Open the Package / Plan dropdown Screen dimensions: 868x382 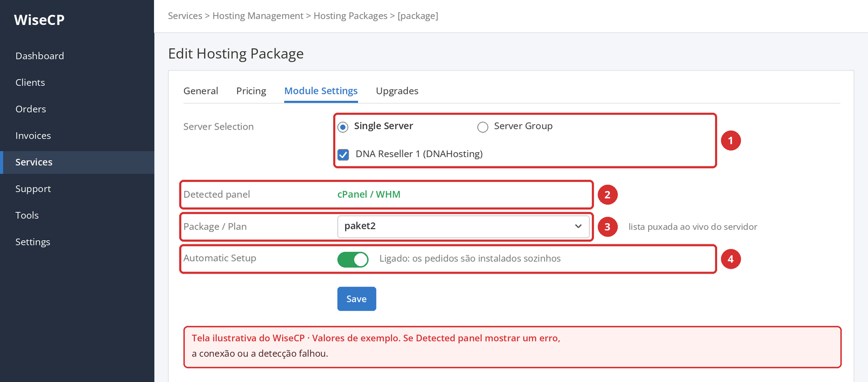pos(463,226)
